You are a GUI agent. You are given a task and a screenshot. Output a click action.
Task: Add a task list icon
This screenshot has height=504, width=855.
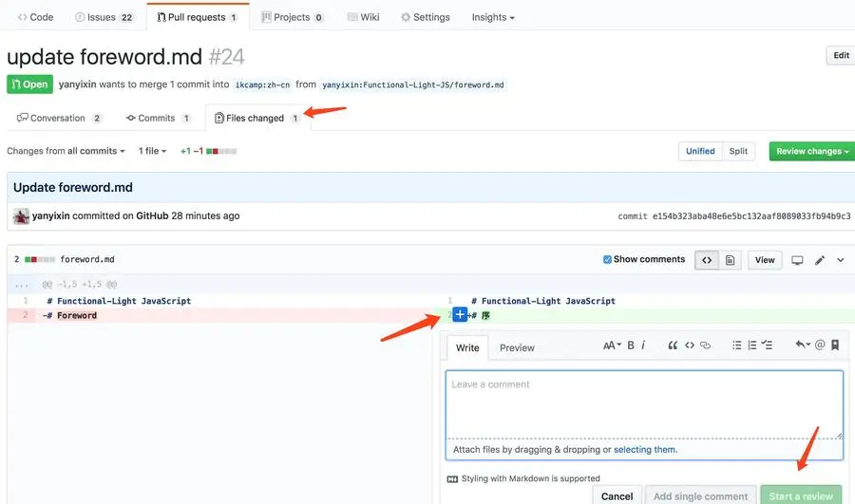tap(767, 345)
